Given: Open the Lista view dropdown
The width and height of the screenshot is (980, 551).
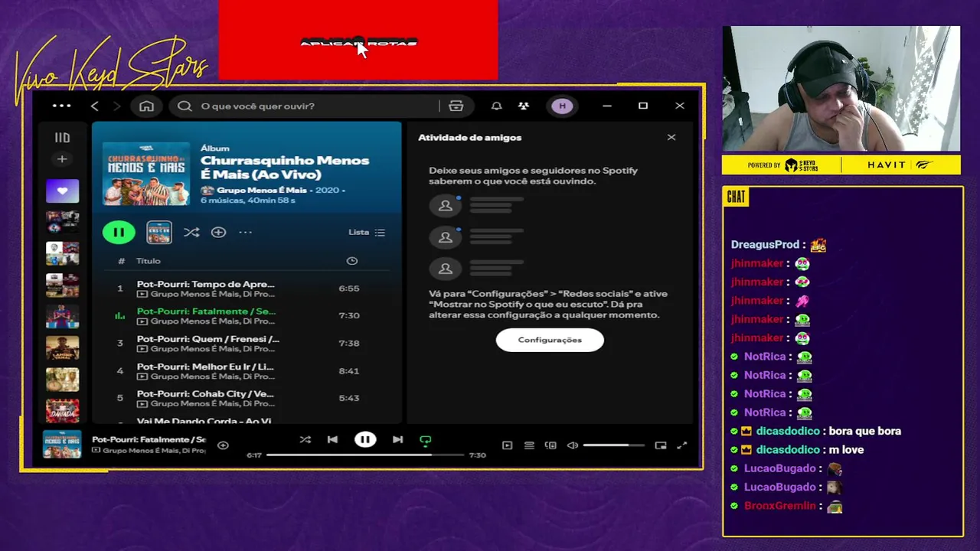Looking at the screenshot, I should tap(367, 232).
